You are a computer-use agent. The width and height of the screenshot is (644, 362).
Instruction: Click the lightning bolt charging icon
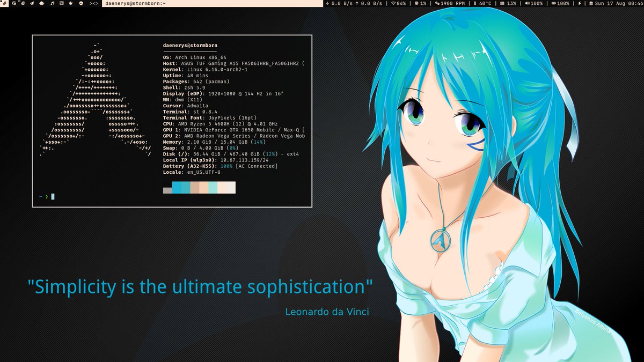(579, 3)
